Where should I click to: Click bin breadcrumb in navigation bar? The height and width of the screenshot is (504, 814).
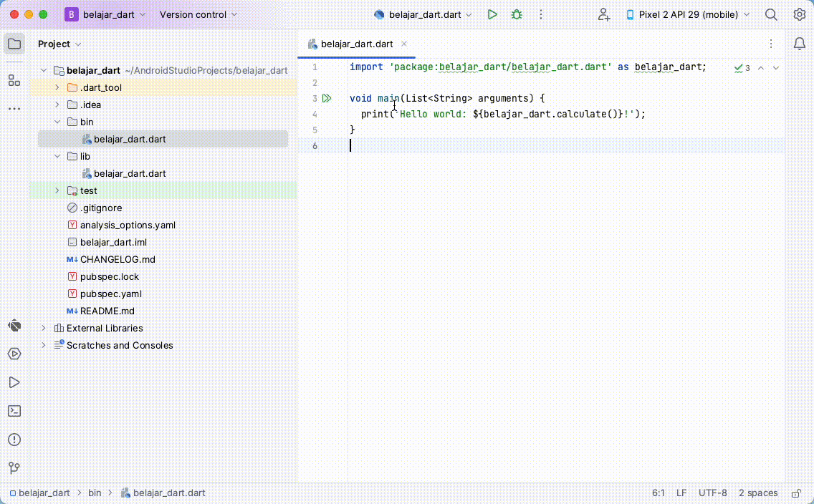click(95, 493)
